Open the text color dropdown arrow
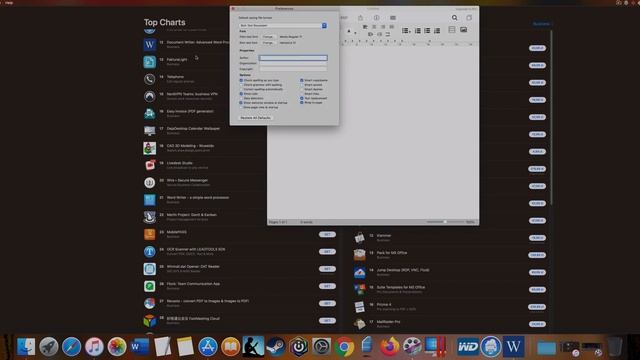 (355, 33)
